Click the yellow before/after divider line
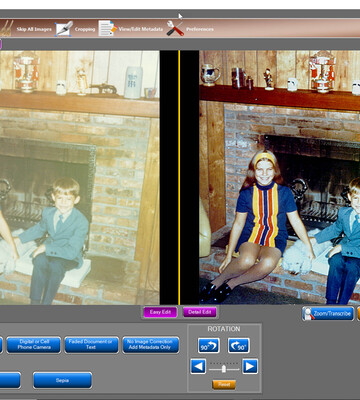The width and height of the screenshot is (360, 400). (x=179, y=177)
